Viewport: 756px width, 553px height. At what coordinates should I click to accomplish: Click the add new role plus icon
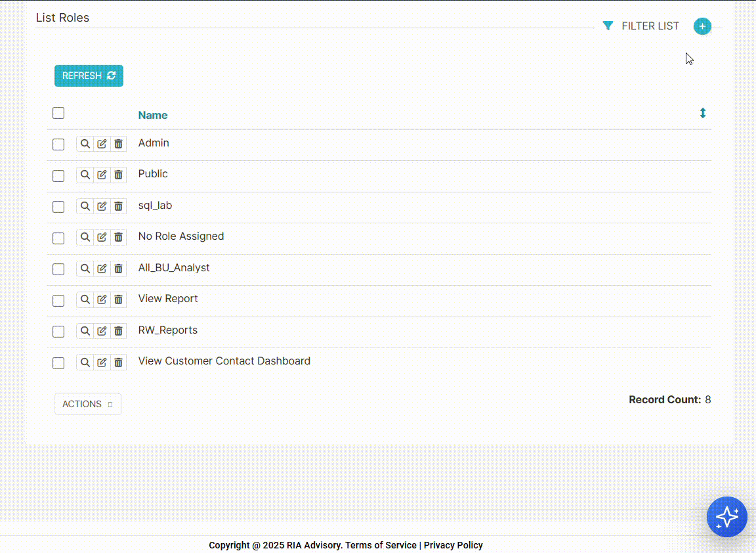(x=702, y=26)
